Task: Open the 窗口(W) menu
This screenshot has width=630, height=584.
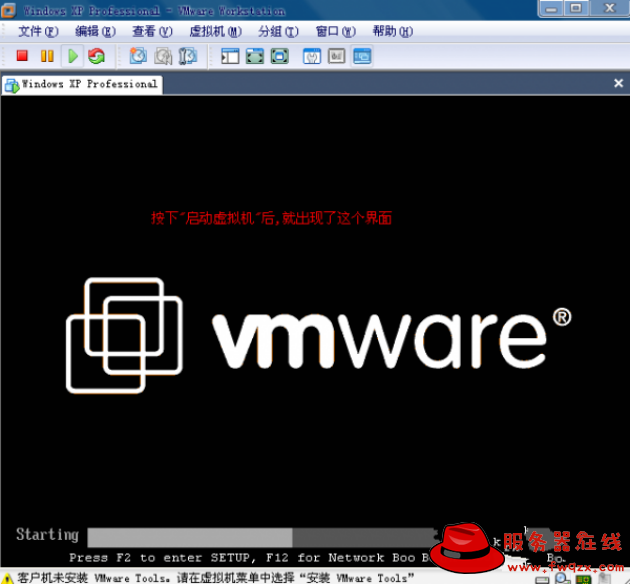Action: click(x=335, y=31)
